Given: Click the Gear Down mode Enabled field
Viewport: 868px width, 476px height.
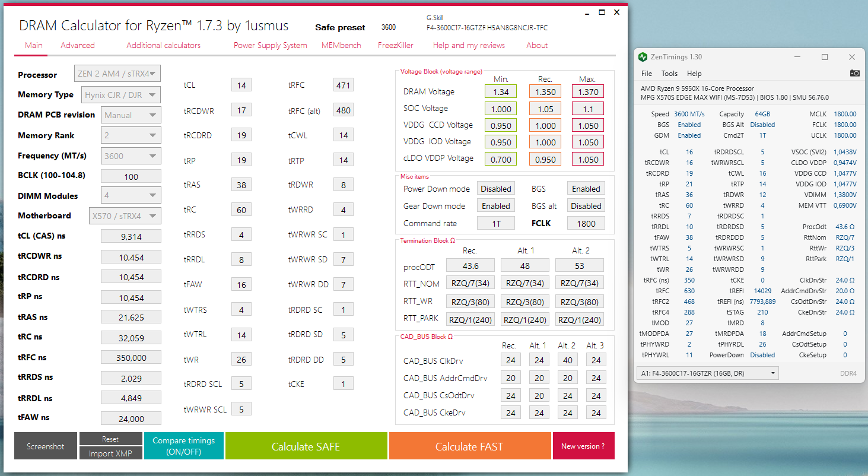Looking at the screenshot, I should (496, 206).
